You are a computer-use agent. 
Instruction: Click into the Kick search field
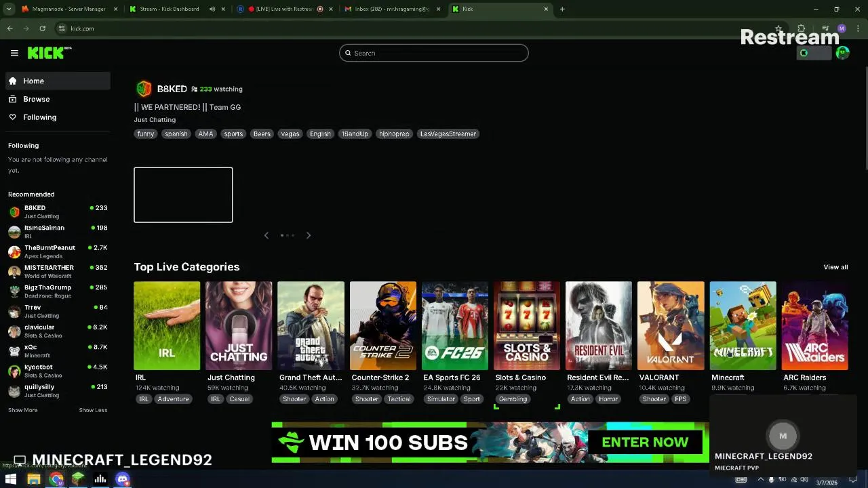[434, 53]
